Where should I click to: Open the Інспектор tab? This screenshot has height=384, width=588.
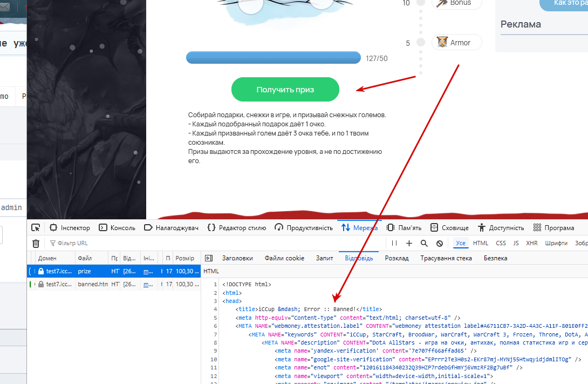(70, 228)
